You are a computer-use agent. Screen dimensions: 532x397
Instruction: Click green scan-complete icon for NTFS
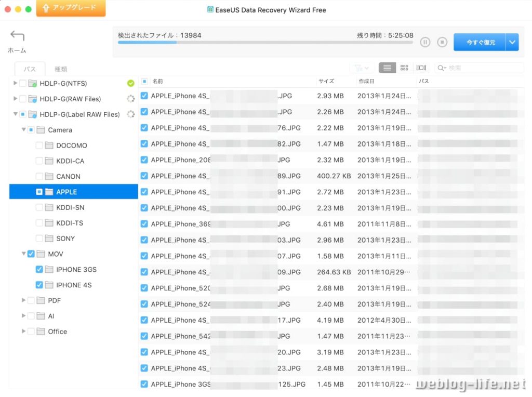click(130, 83)
